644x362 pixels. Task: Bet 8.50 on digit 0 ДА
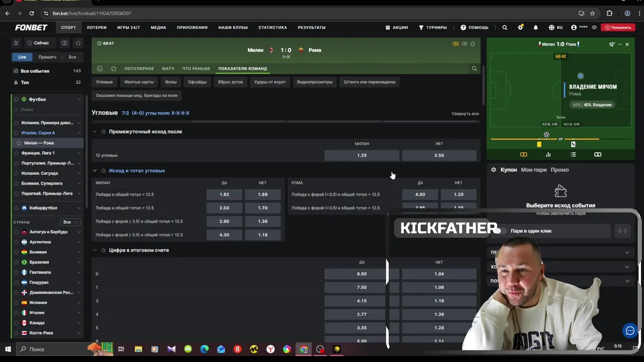pos(362,274)
